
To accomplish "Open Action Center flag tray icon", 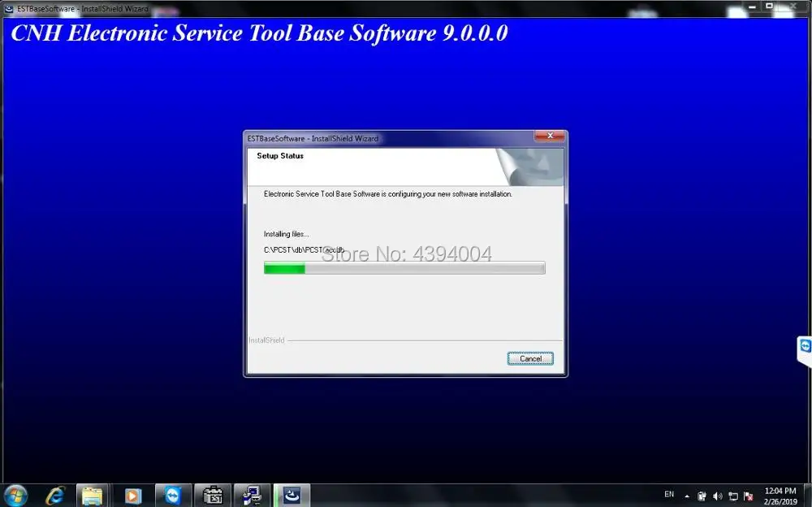I will point(749,496).
